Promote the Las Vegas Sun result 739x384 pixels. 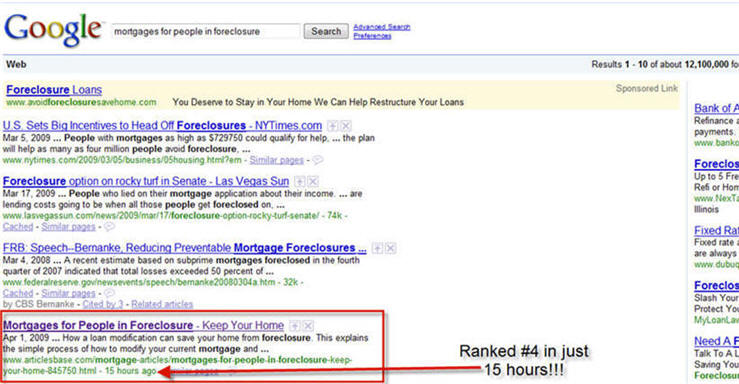coord(299,181)
